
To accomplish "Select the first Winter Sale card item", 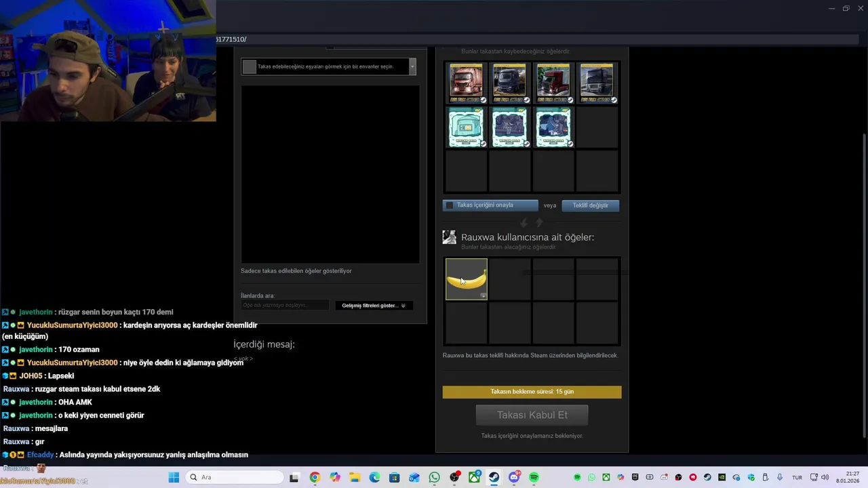I will [466, 127].
